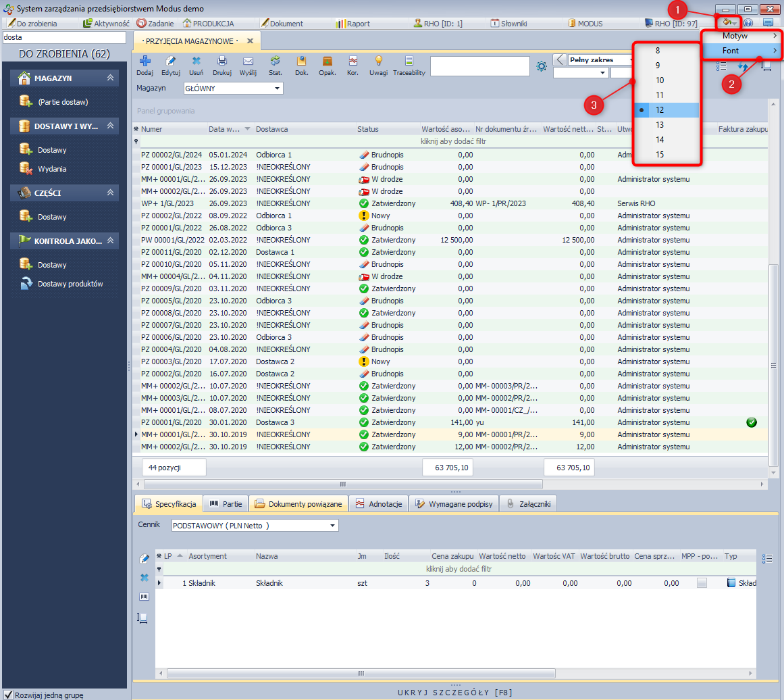Open Uwagi lightbulb icon

(x=378, y=61)
